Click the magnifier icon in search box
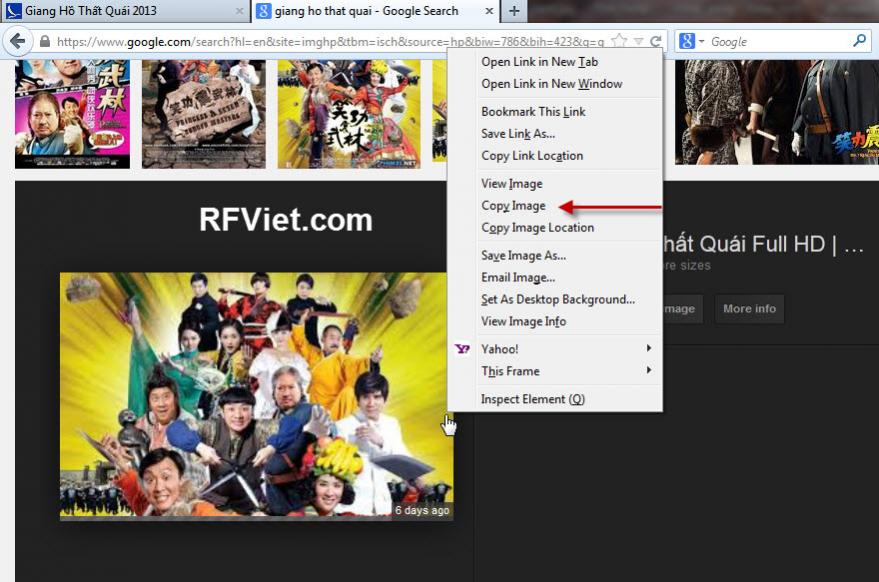The image size is (879, 582). (859, 42)
